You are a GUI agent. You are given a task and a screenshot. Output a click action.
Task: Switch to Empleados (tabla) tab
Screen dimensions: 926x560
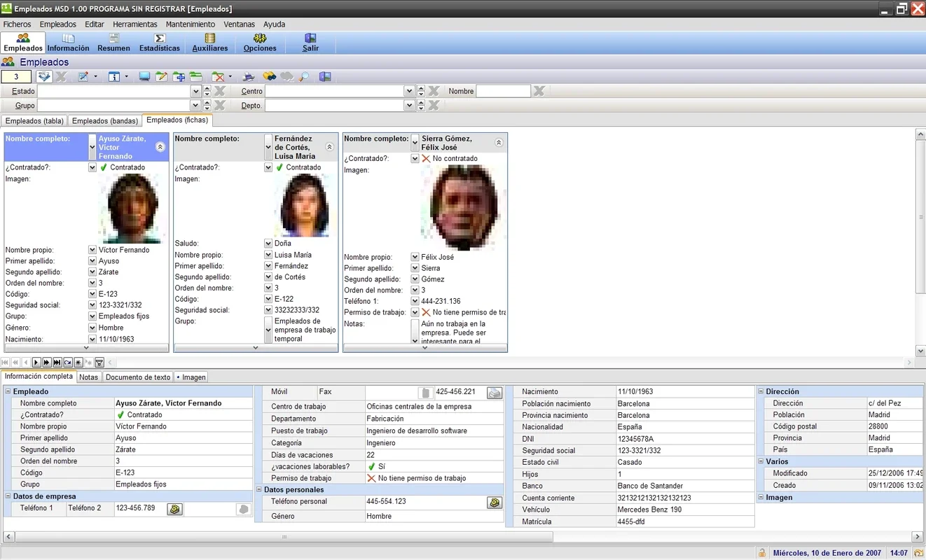(34, 121)
